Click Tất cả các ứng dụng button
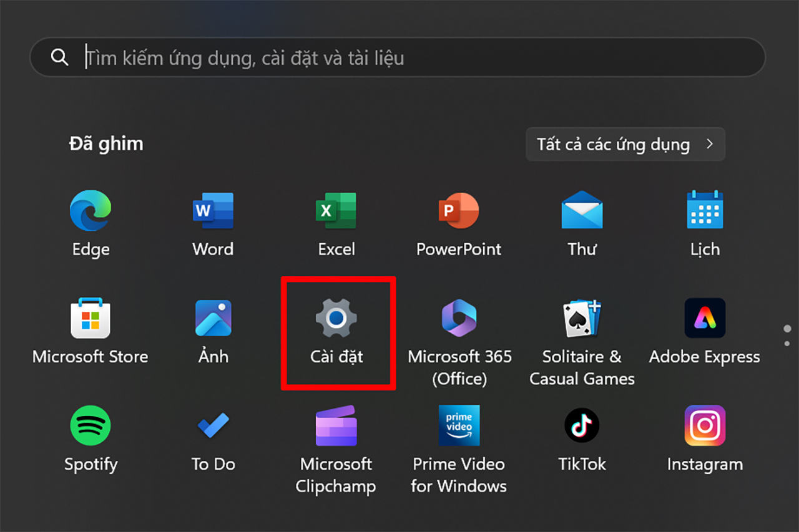The height and width of the screenshot is (532, 799). pos(625,144)
